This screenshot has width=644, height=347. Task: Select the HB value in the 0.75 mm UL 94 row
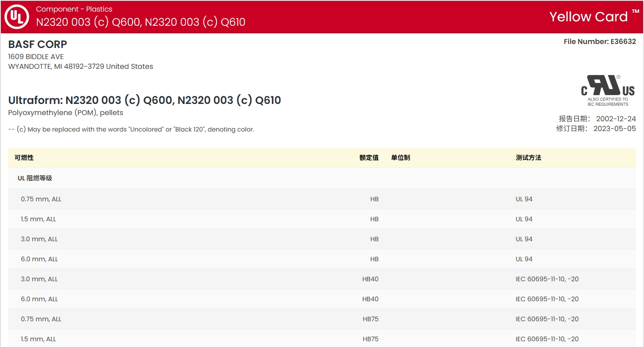pos(374,199)
